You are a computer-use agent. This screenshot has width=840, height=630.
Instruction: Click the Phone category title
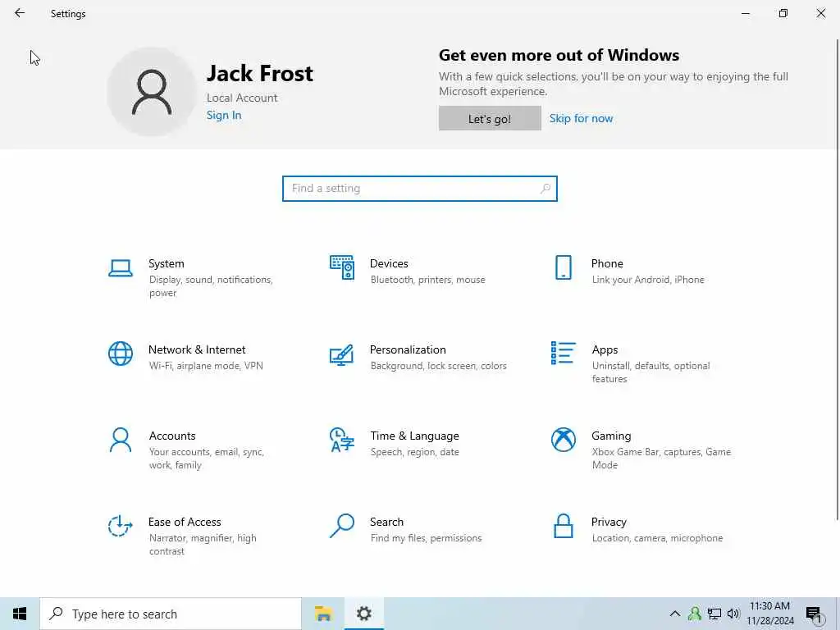click(x=607, y=263)
